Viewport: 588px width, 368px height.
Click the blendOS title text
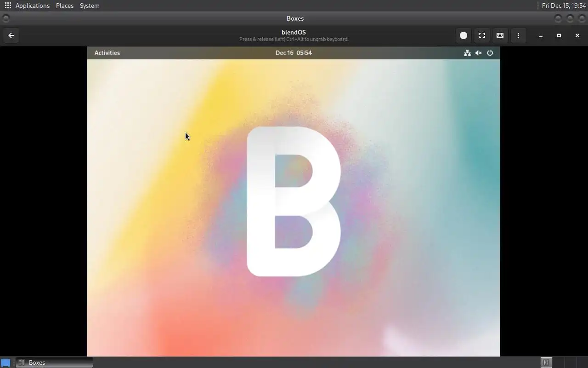(294, 32)
